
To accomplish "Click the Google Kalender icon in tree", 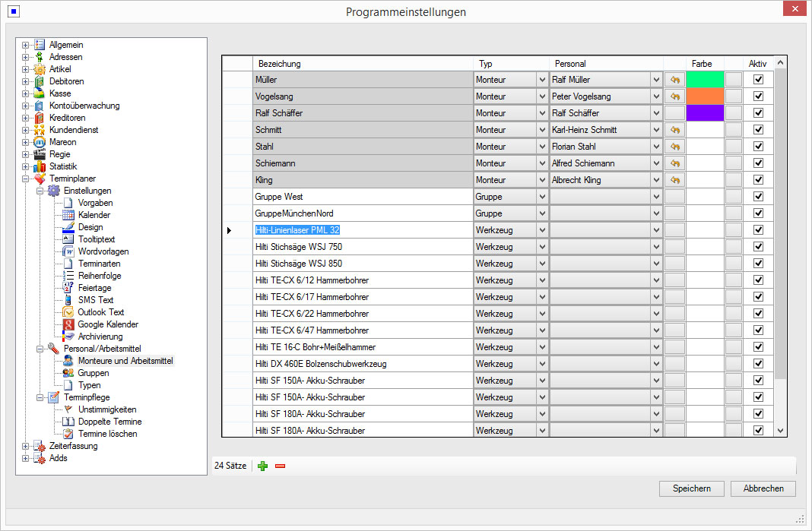I will pyautogui.click(x=68, y=324).
